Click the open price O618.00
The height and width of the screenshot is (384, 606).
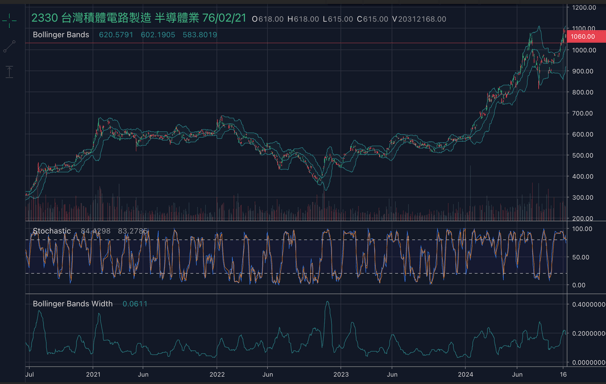click(267, 19)
